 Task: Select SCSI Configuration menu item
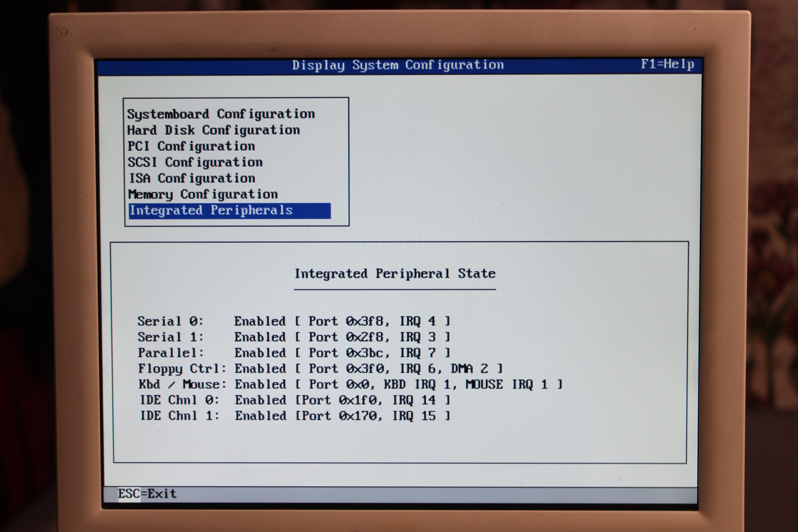coord(195,163)
